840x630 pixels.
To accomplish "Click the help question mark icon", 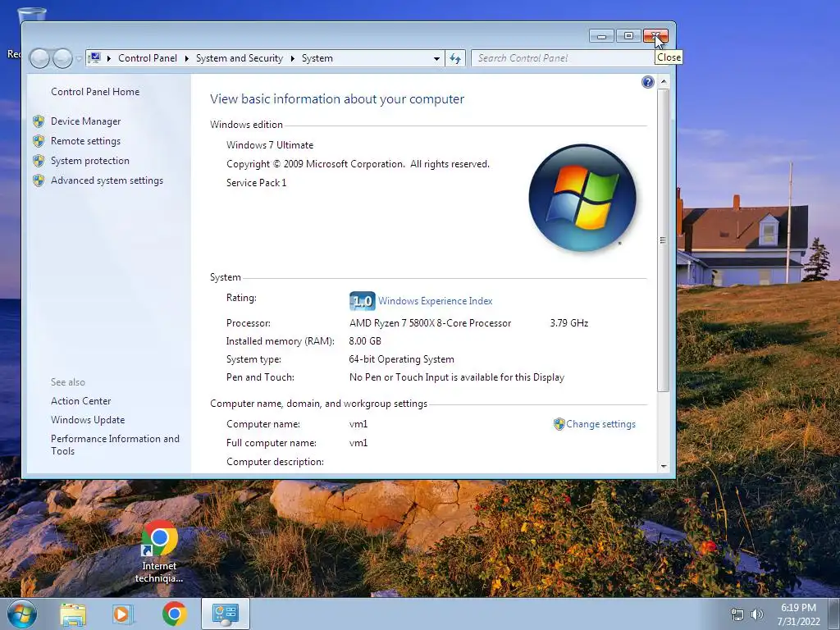I will click(x=648, y=82).
